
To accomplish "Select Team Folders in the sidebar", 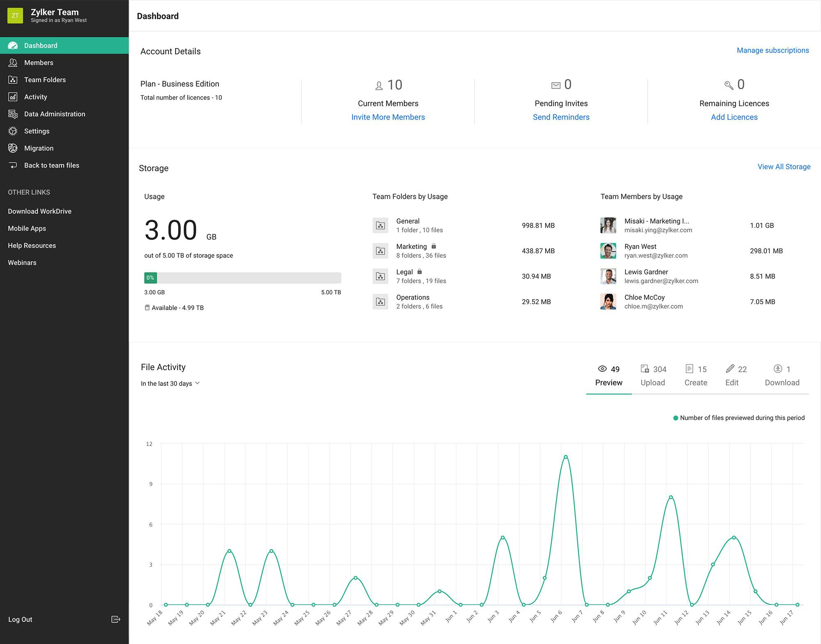I will (45, 80).
